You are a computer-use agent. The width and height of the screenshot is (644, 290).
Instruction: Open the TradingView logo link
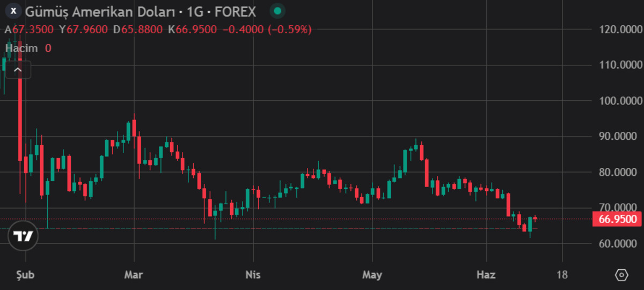click(x=23, y=236)
